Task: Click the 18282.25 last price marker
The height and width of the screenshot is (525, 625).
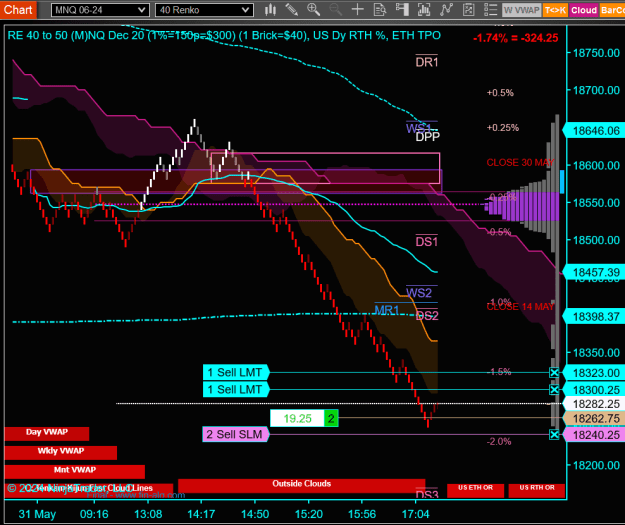Action: point(594,404)
